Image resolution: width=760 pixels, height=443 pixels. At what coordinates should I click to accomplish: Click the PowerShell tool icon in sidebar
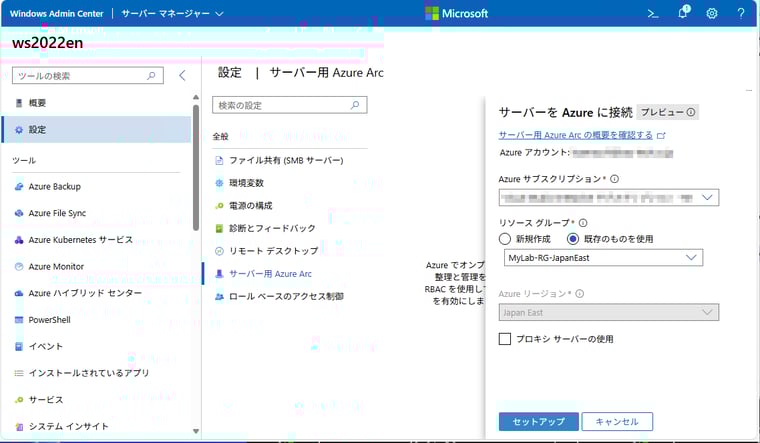point(19,320)
